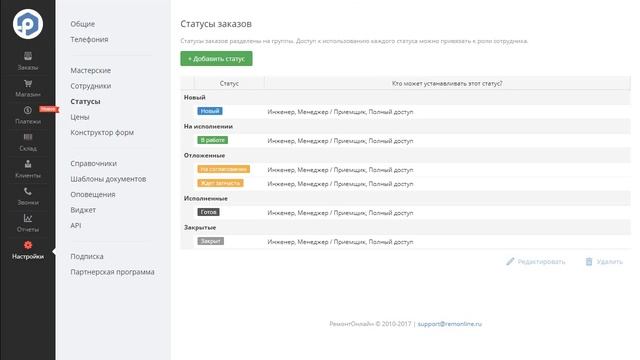
Task: Select the Настройки gear icon
Action: pos(28,245)
